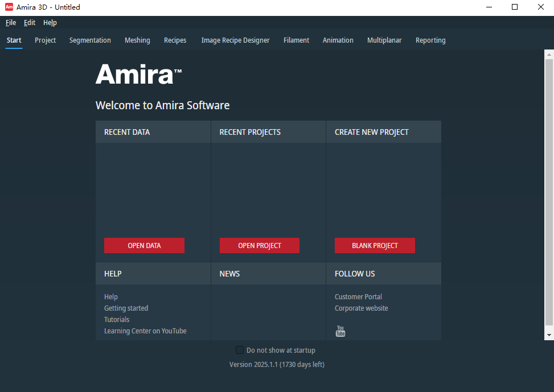This screenshot has width=554, height=392.
Task: Create a new BLANK PROJECT
Action: click(x=375, y=246)
